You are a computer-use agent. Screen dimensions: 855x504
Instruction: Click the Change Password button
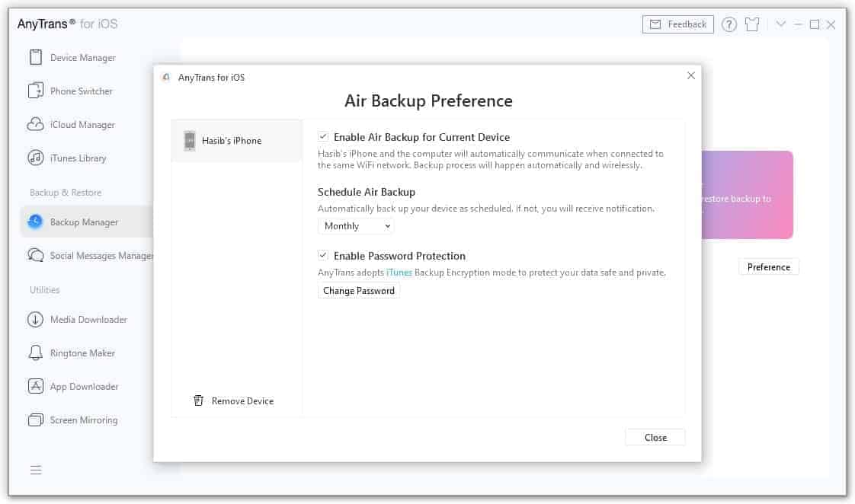pyautogui.click(x=358, y=290)
